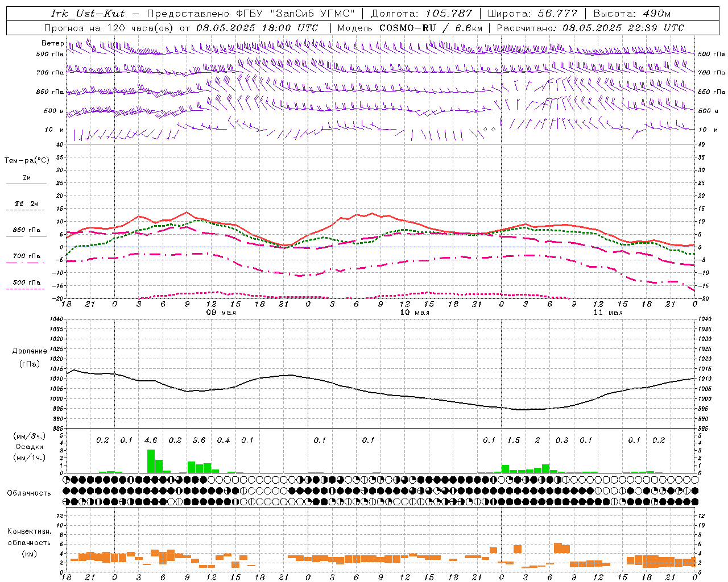The height and width of the screenshot is (582, 728).
Task: Click the '(мм/3ч.)' precipitation unit label
Action: coord(29,436)
